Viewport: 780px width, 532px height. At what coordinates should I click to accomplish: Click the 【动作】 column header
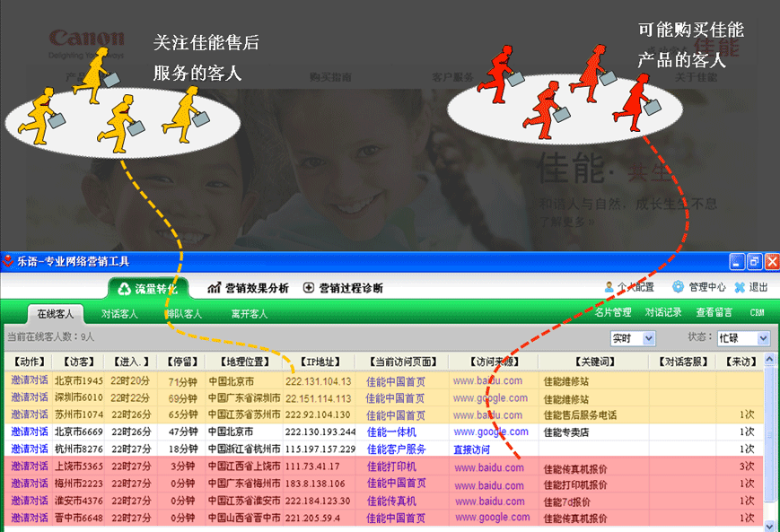click(x=29, y=362)
